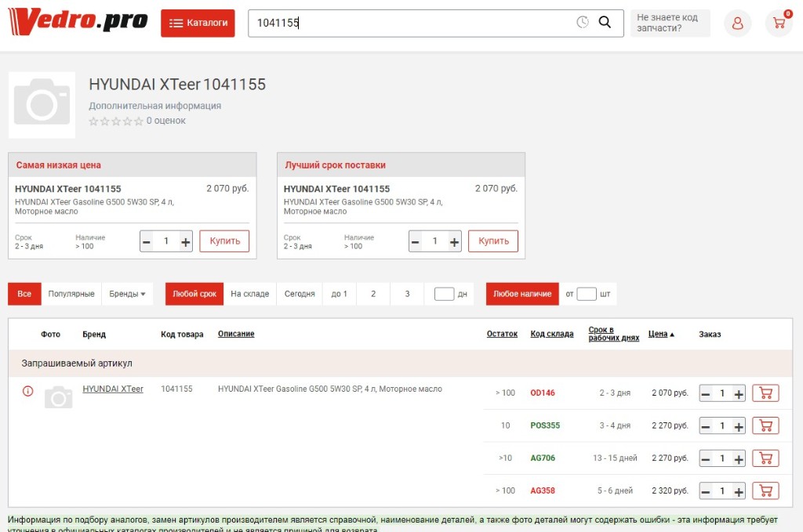Decrease quantity in AG358 row
Viewport: 803px width, 532px height.
pos(706,492)
